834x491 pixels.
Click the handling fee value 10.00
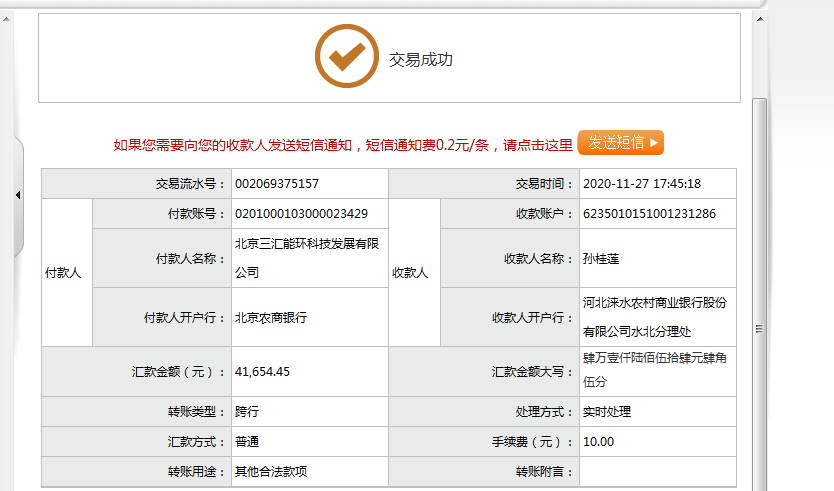point(598,442)
